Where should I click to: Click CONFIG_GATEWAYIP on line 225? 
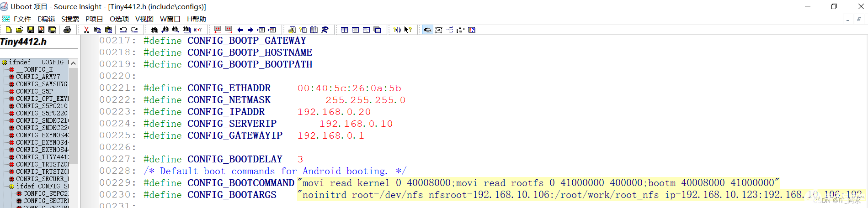pos(235,135)
